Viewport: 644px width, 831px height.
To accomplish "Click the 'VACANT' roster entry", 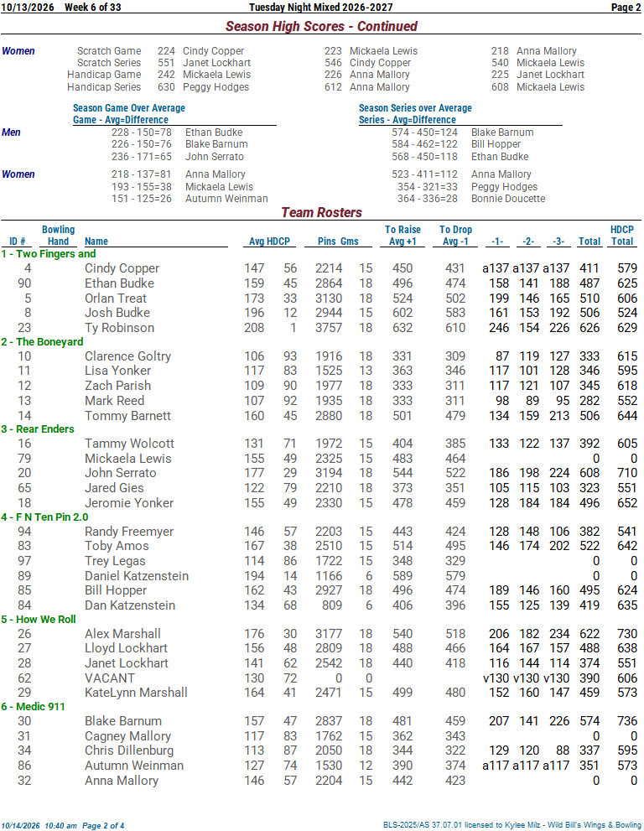I will coord(110,678).
